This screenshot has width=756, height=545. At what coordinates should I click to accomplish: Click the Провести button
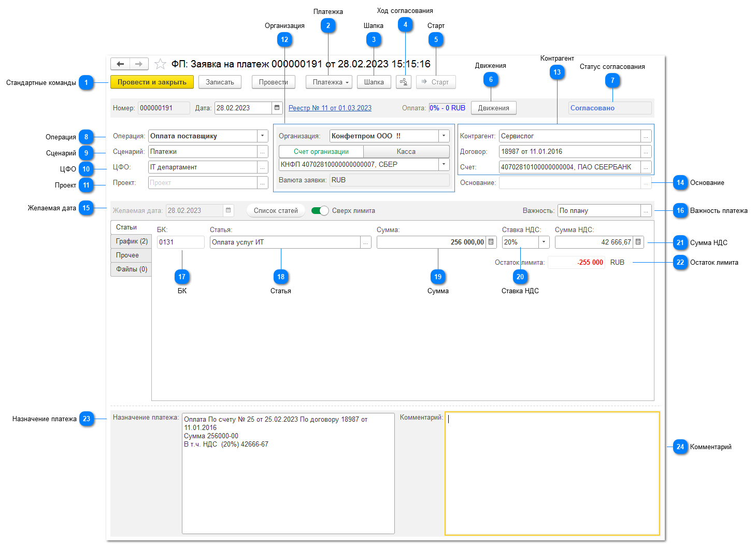coord(273,82)
